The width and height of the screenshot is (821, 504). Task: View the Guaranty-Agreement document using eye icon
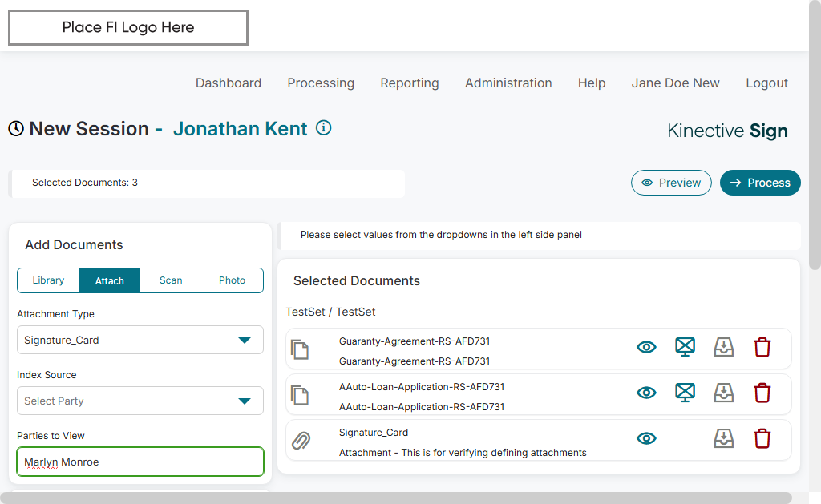tap(646, 347)
